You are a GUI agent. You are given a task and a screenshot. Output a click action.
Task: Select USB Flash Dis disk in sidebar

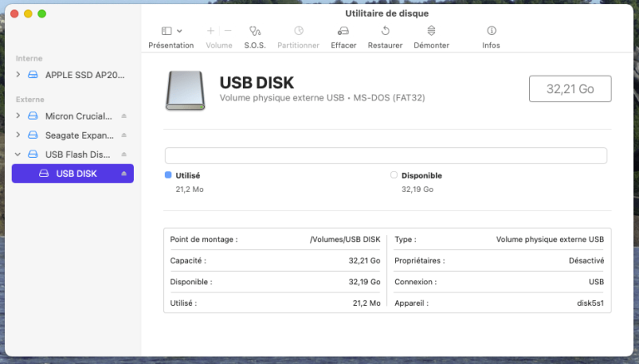[77, 155]
